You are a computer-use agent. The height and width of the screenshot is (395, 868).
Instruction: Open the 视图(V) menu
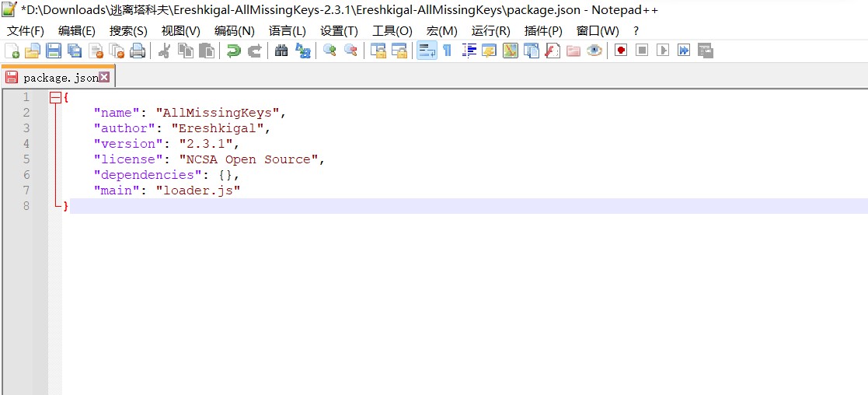[x=181, y=31]
